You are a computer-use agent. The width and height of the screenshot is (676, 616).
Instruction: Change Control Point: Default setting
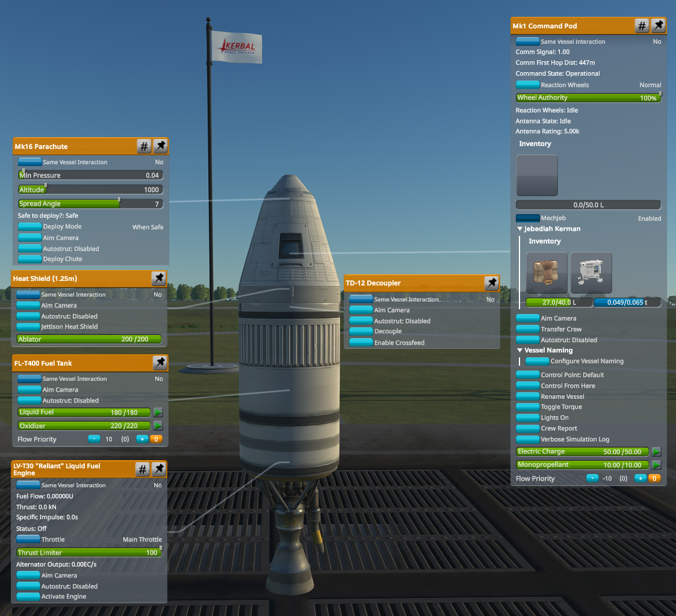[x=528, y=375]
